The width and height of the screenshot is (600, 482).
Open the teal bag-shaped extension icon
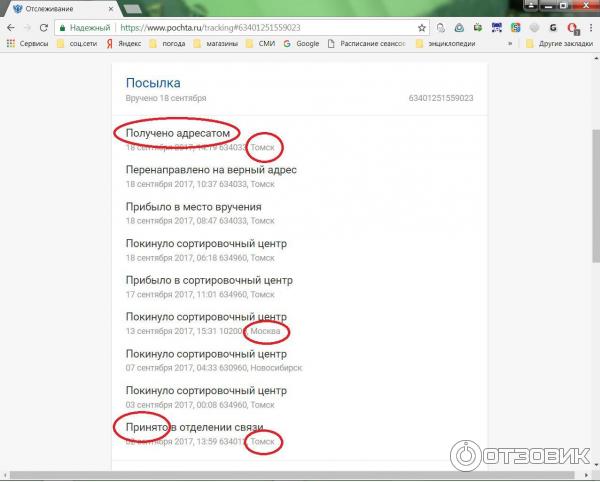coord(459,28)
